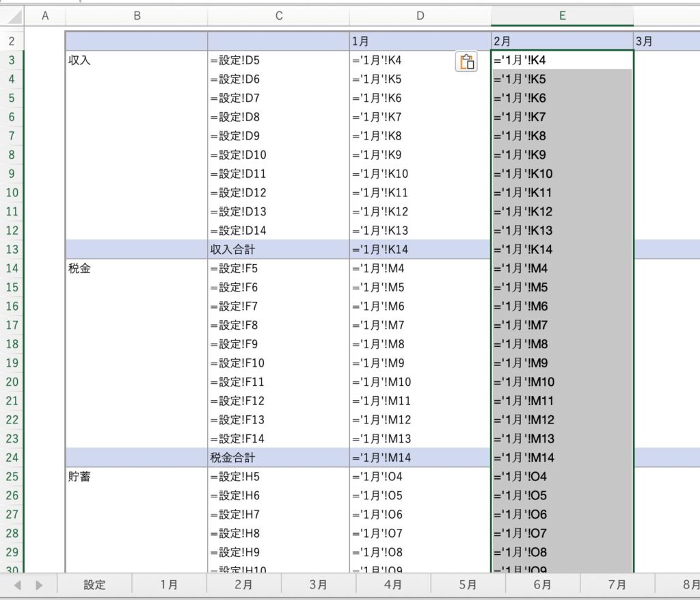The image size is (700, 600).
Task: Click the 貯蓄 category cell
Action: point(137,477)
